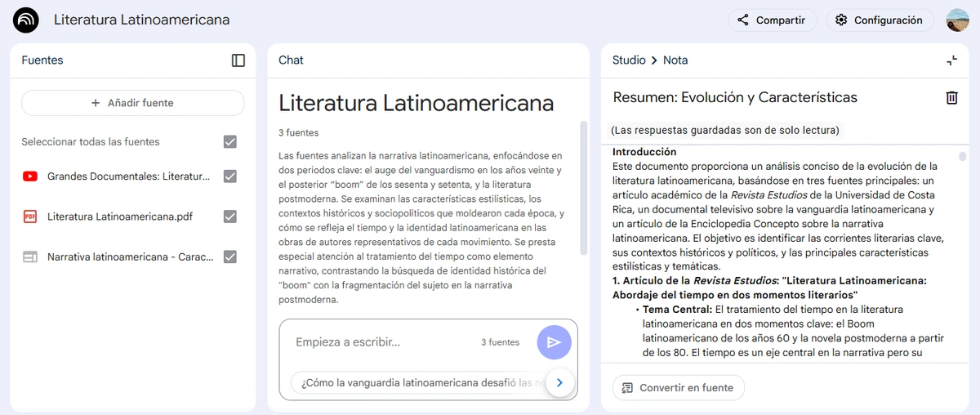
Task: Click the note title Resumen: Evolución y Características
Action: [735, 98]
